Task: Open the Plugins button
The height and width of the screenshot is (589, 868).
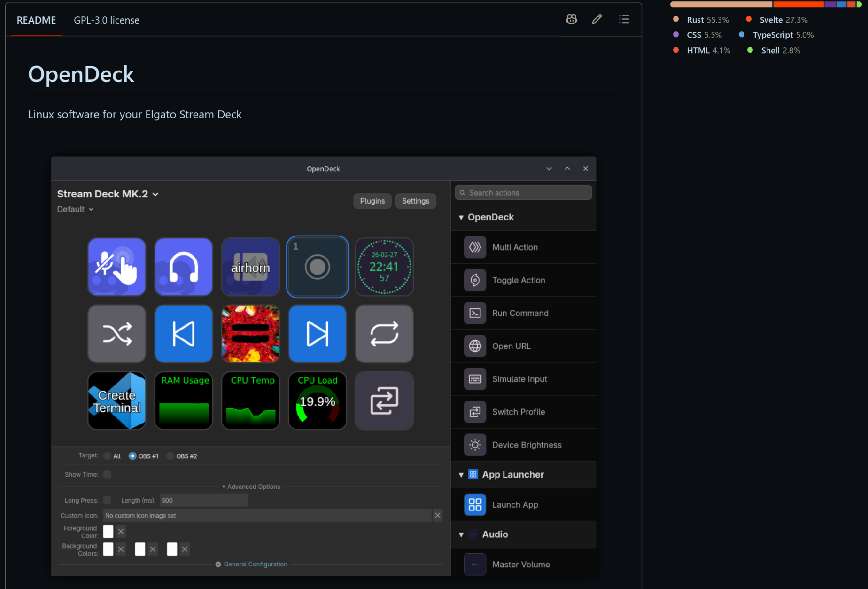Action: [372, 201]
